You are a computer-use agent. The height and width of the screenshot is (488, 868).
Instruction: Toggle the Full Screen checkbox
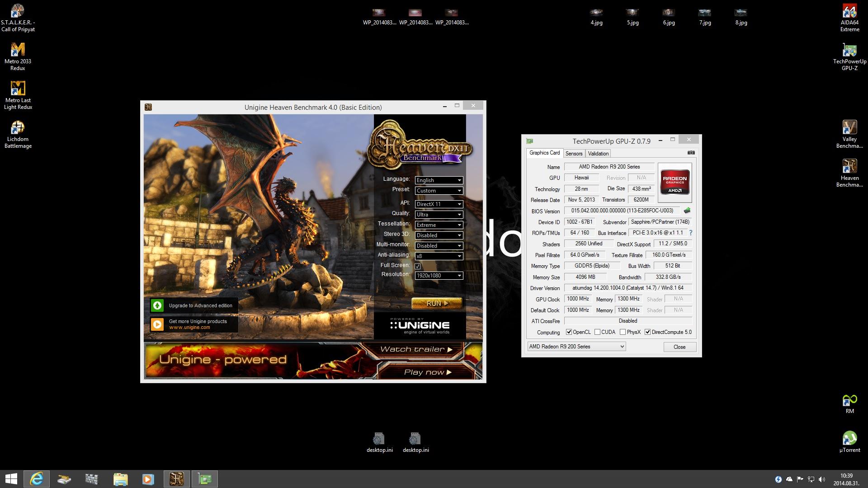(x=418, y=266)
